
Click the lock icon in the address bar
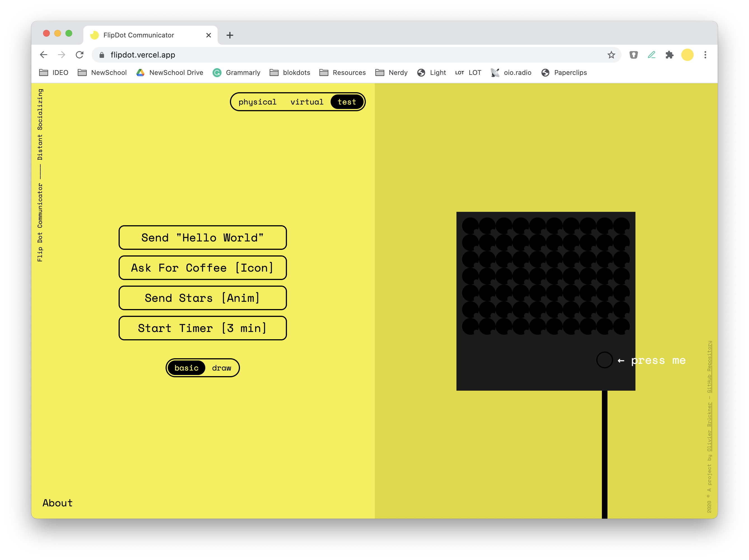point(102,55)
